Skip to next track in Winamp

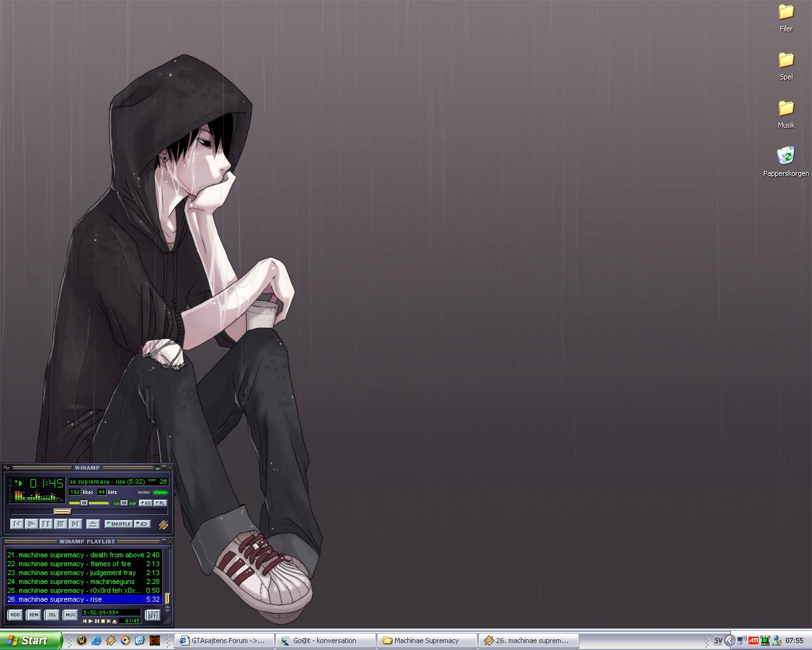[x=75, y=524]
